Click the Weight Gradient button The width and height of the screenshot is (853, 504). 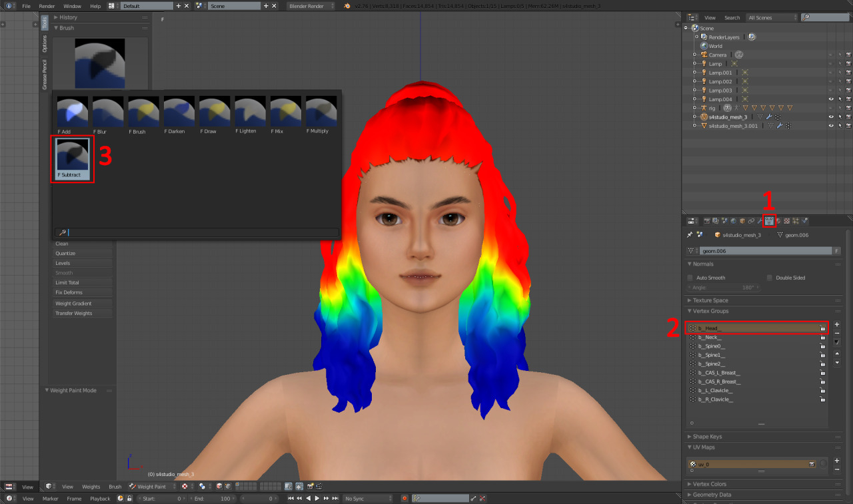coord(83,303)
